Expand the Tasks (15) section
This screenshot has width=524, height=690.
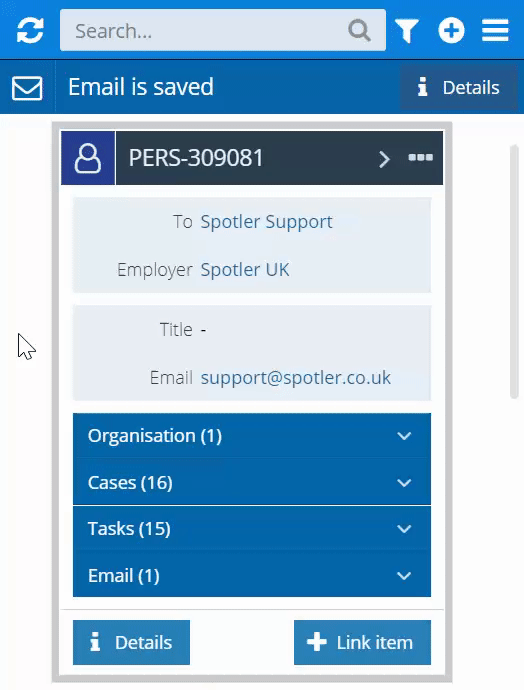pos(252,529)
